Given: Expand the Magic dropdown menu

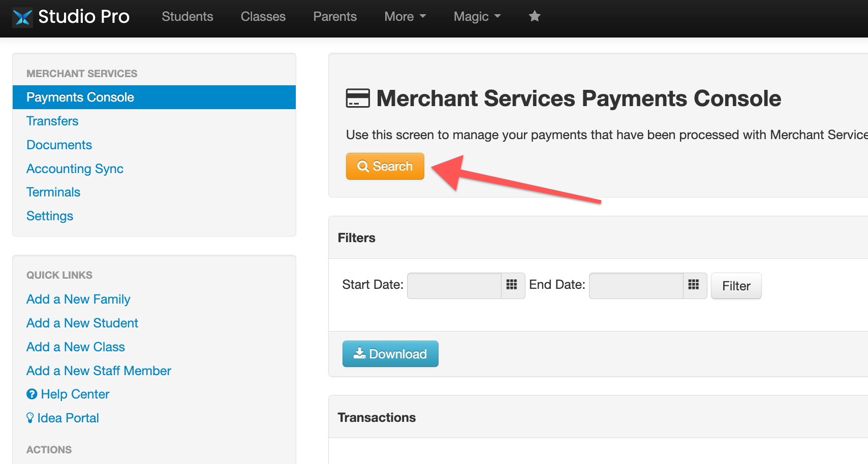Looking at the screenshot, I should pyautogui.click(x=477, y=17).
